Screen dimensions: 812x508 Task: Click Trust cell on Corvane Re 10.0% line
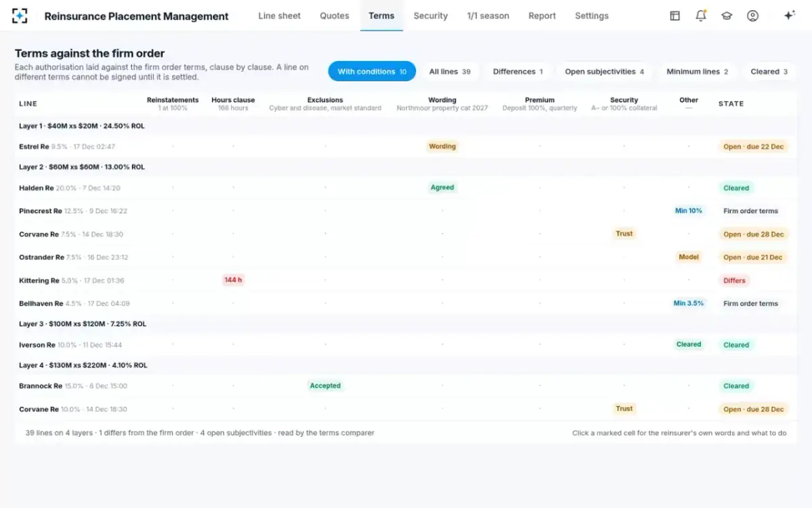tap(624, 408)
